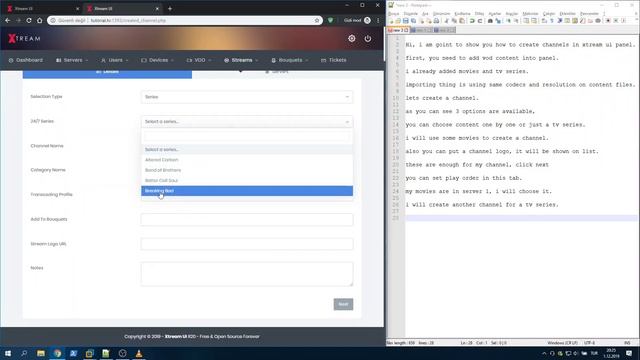Image resolution: width=640 pixels, height=360 pixels.
Task: Click Notepad++ Redo toolbar icon
Action: pos(480,21)
